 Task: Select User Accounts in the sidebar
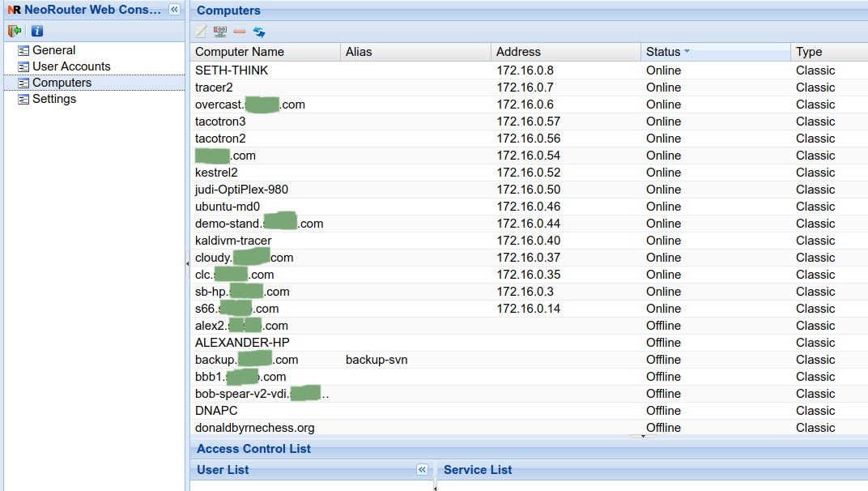[71, 66]
